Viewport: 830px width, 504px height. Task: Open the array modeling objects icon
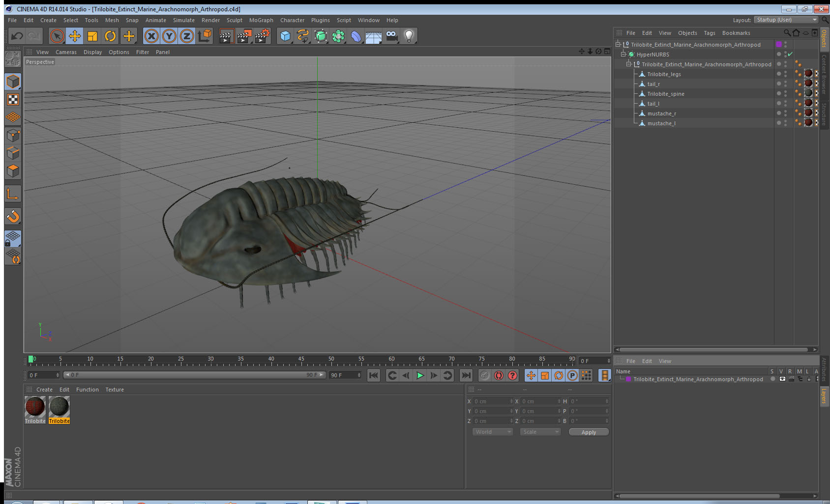click(x=338, y=36)
